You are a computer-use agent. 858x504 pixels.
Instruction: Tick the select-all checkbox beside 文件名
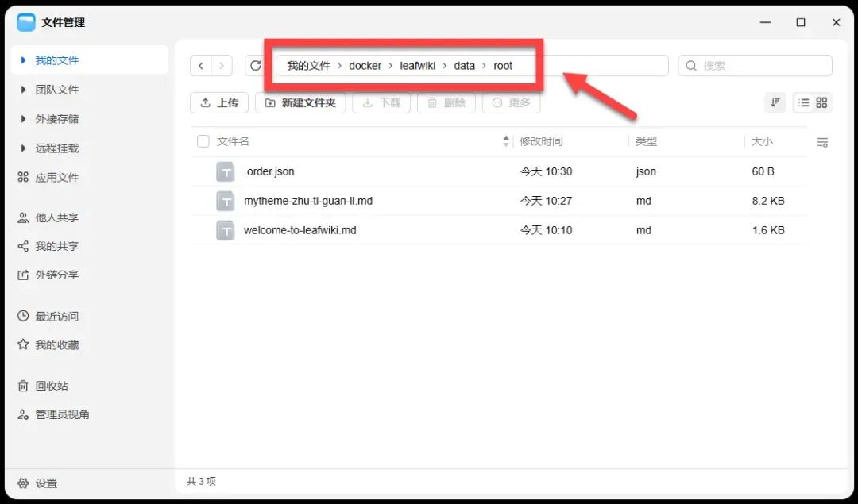point(203,141)
